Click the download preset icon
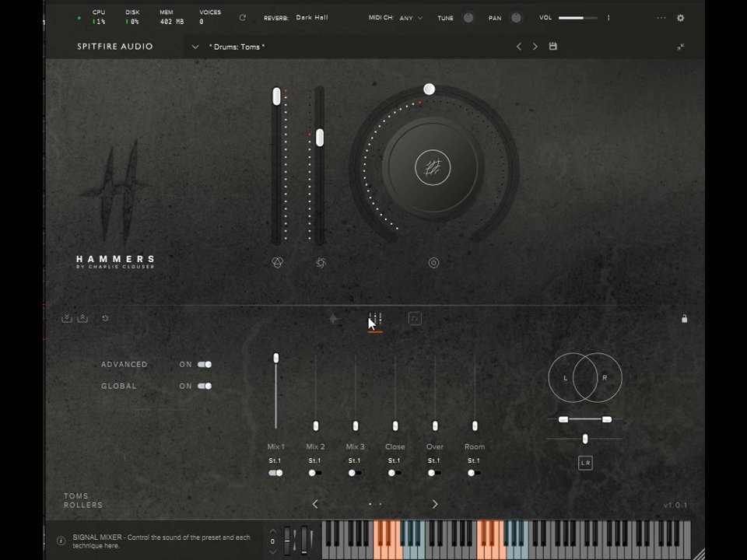 tap(67, 318)
